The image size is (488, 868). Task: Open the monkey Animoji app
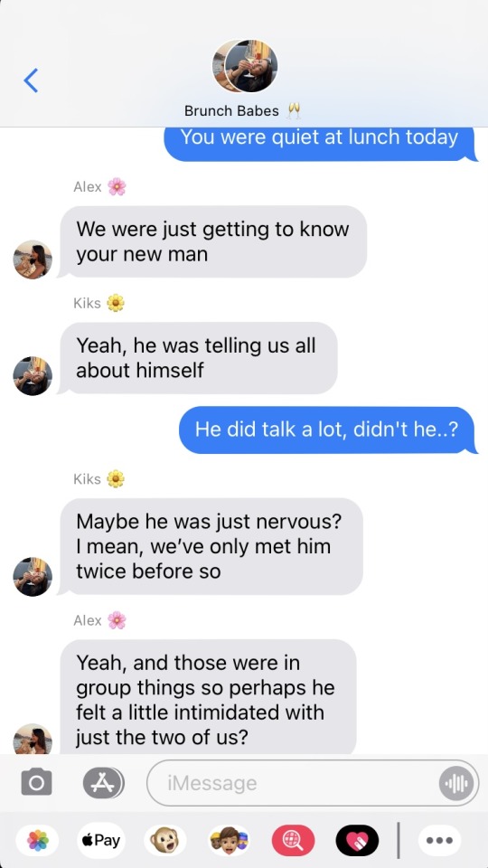[164, 840]
